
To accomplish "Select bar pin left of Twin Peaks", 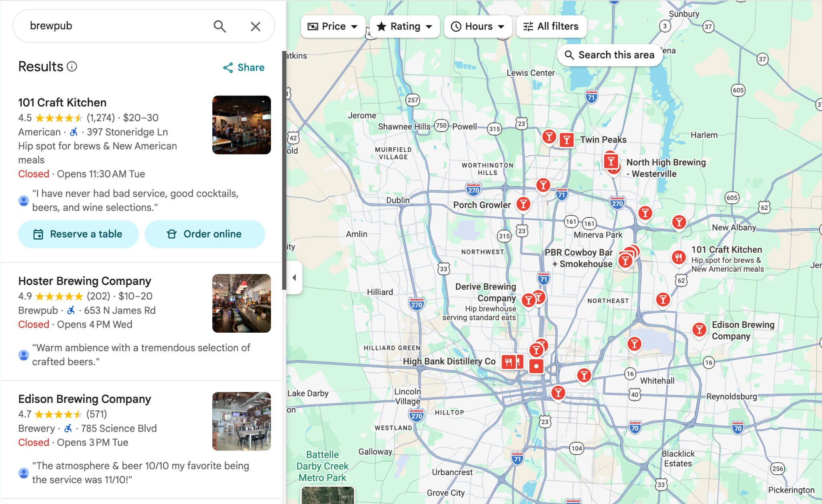I will (x=549, y=137).
